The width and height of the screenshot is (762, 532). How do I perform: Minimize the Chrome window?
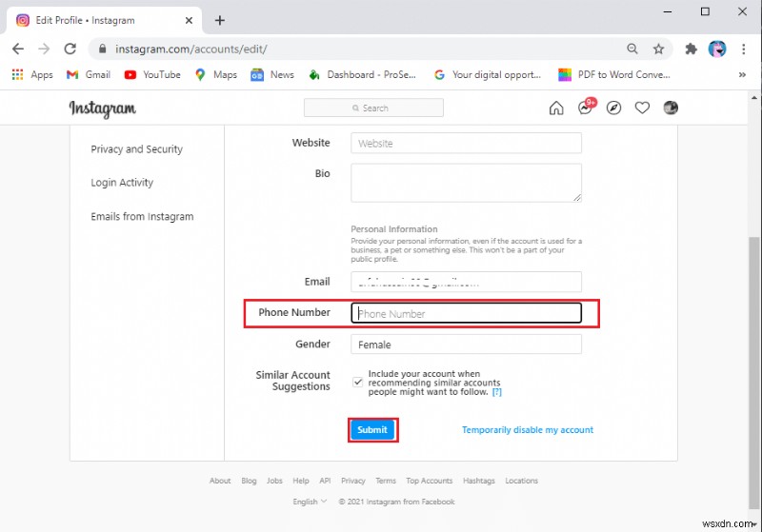pos(668,11)
